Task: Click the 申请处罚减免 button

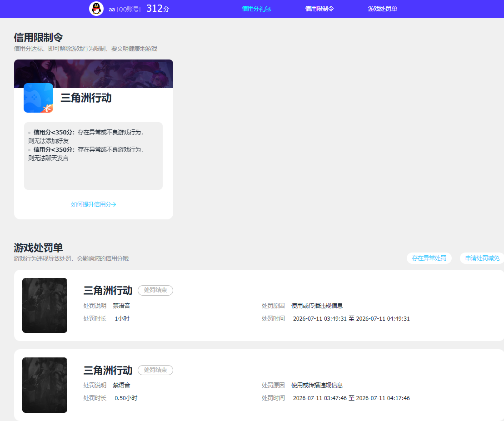Action: [482, 258]
